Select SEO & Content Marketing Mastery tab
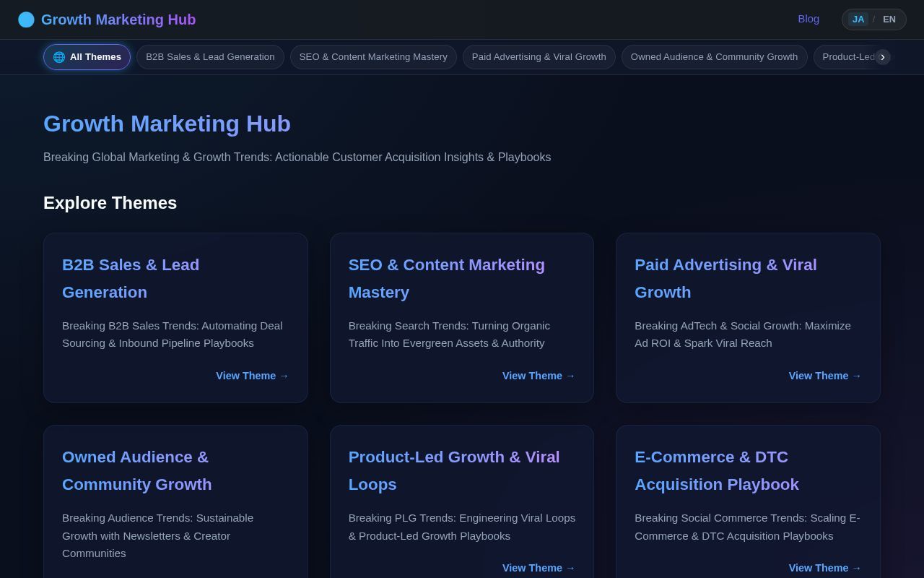The height and width of the screenshot is (578, 924). click(x=373, y=57)
